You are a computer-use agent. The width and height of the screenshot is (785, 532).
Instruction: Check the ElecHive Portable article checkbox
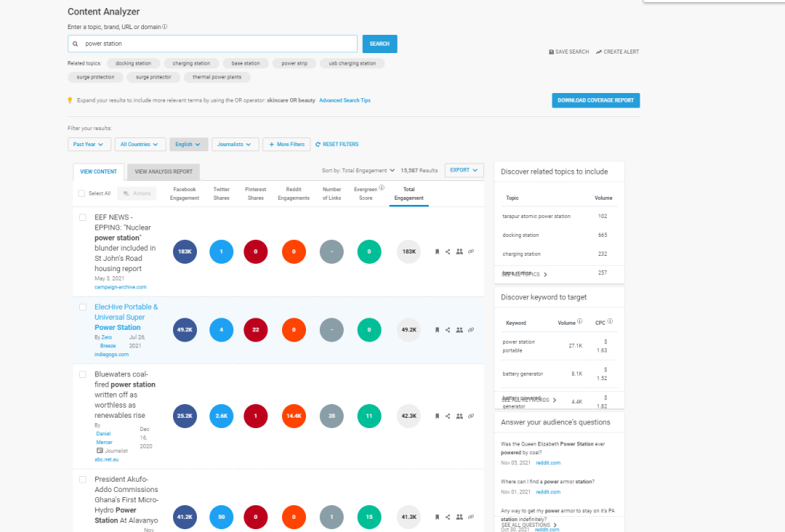(83, 307)
